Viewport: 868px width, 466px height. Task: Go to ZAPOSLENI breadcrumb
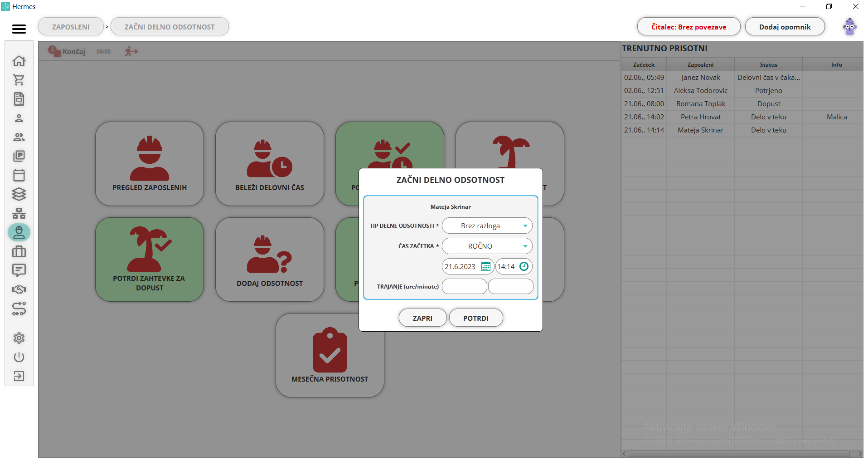[x=71, y=27]
